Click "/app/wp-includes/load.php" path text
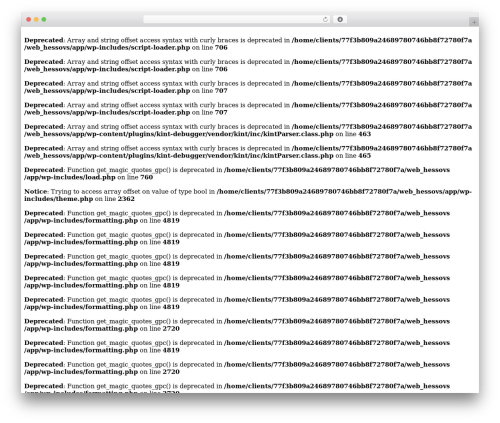 pos(70,177)
